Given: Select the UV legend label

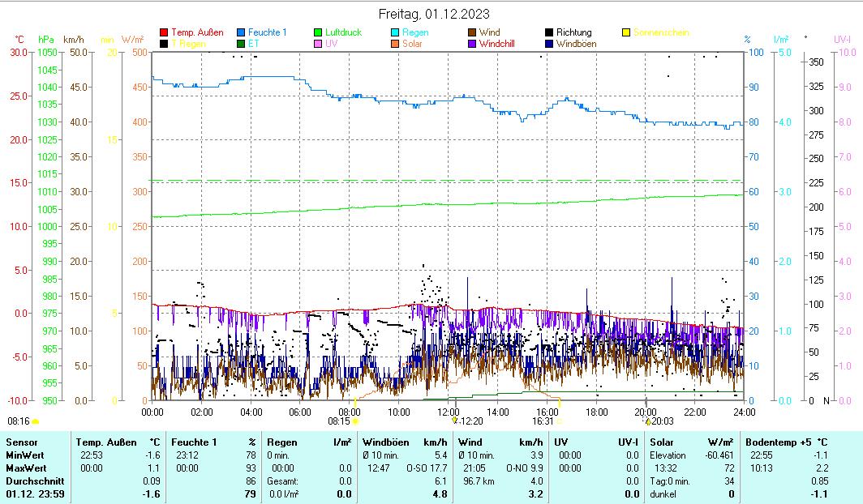Looking at the screenshot, I should [331, 44].
